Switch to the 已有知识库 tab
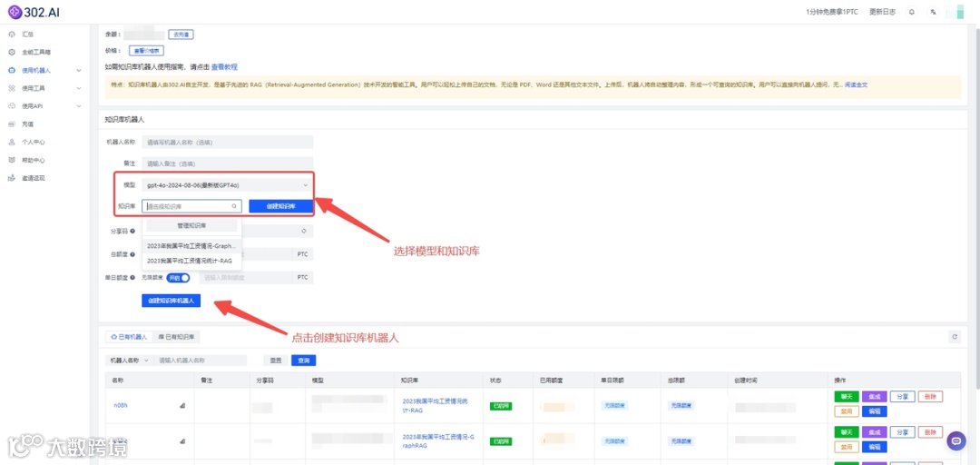This screenshot has height=465, width=980. [176, 337]
